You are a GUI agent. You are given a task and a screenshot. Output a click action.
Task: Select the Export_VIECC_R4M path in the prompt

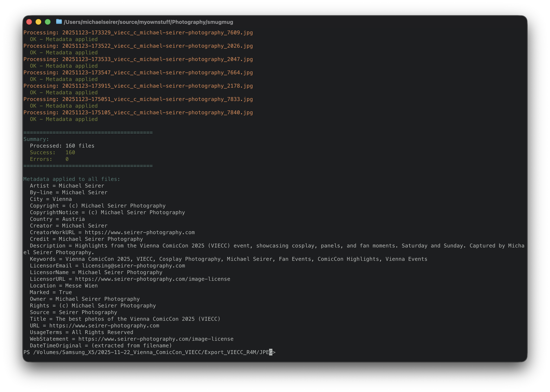click(x=231, y=352)
